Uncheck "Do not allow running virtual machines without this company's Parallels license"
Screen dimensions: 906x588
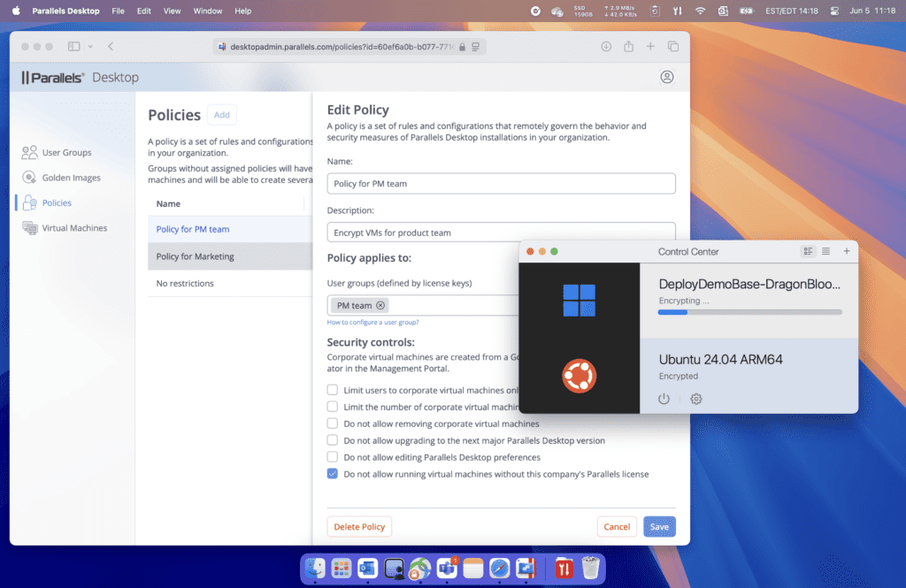point(332,473)
